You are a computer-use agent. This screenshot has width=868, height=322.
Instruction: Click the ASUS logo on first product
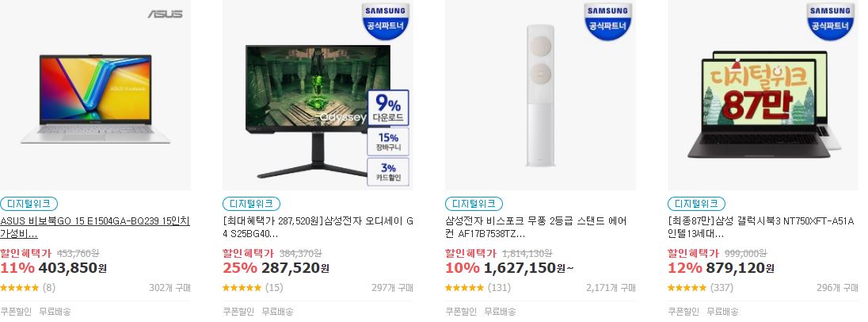(x=165, y=13)
